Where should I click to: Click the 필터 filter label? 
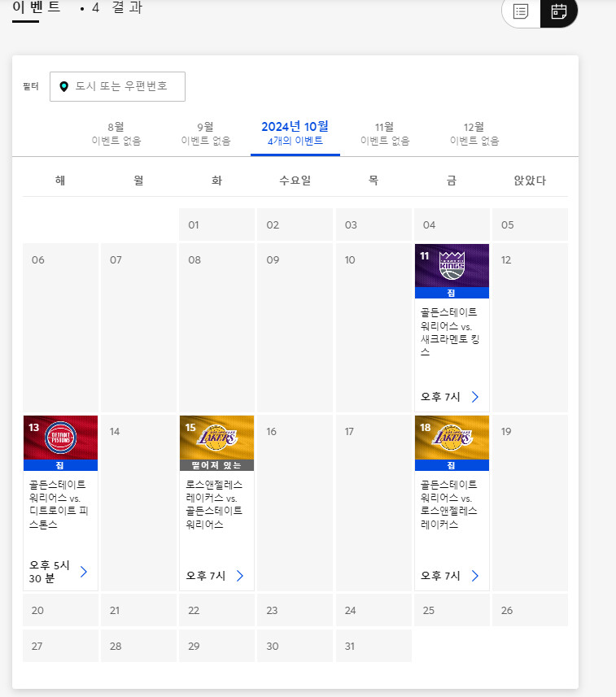[x=31, y=86]
